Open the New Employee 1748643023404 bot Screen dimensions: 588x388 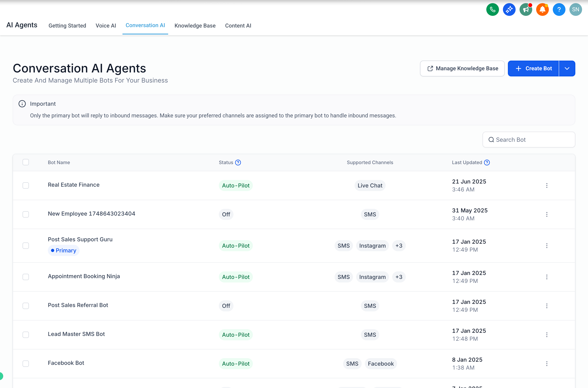[91, 214]
